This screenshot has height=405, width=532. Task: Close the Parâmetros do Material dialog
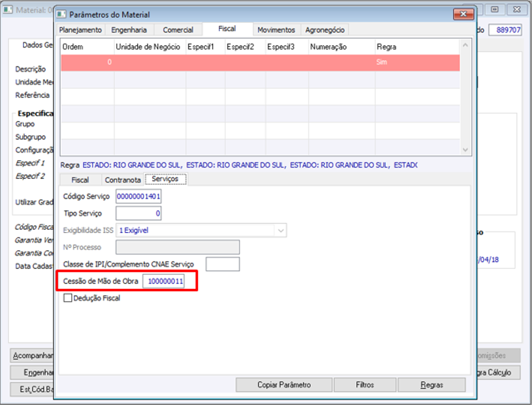coord(463,14)
